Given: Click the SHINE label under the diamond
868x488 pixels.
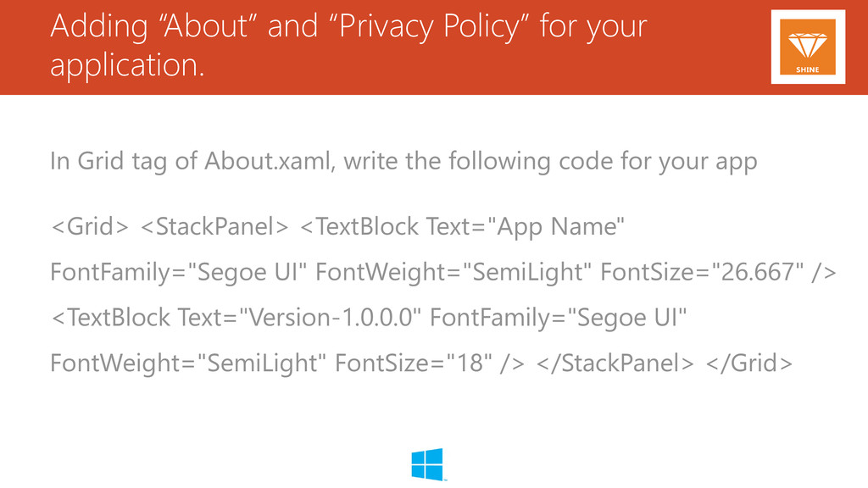Looking at the screenshot, I should tap(808, 69).
